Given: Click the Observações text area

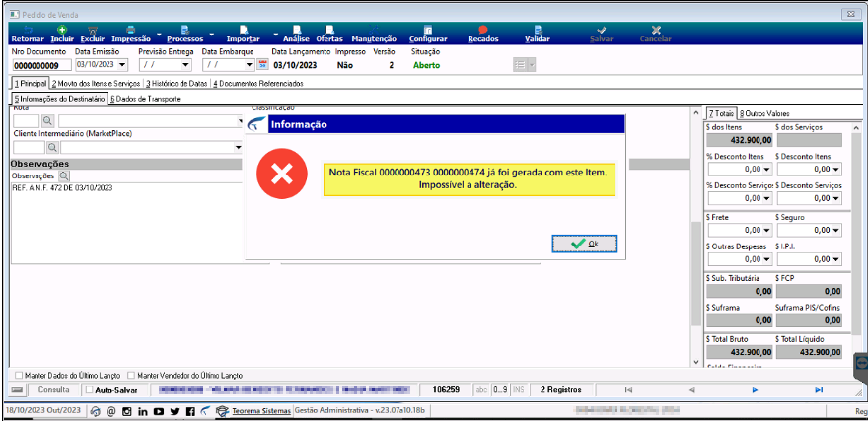Looking at the screenshot, I should tap(141, 223).
